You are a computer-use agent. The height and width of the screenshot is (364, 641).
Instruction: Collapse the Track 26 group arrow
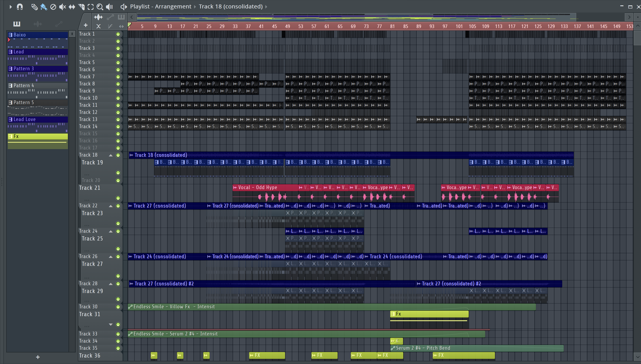click(x=110, y=257)
